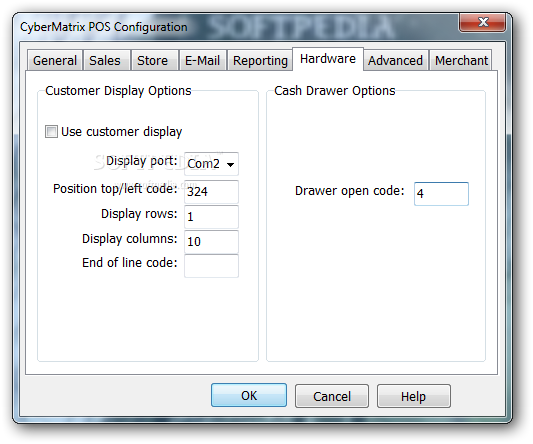Select the Hardware tab
The height and width of the screenshot is (444, 533).
click(328, 59)
